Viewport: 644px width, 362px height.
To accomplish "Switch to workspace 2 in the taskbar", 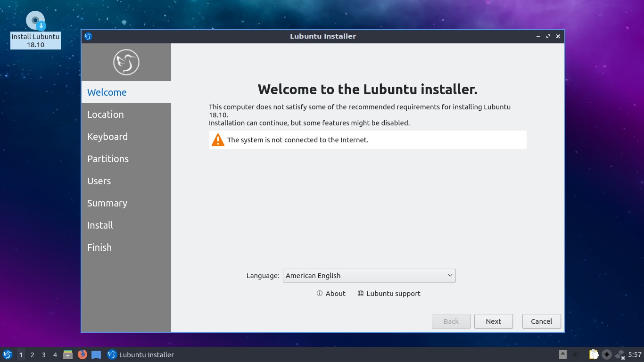I will coord(32,355).
